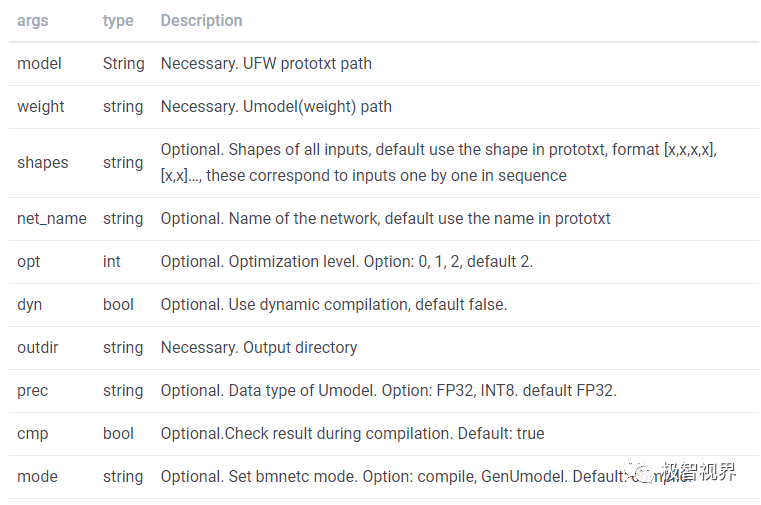Click the 'int' type in opt row

[111, 261]
